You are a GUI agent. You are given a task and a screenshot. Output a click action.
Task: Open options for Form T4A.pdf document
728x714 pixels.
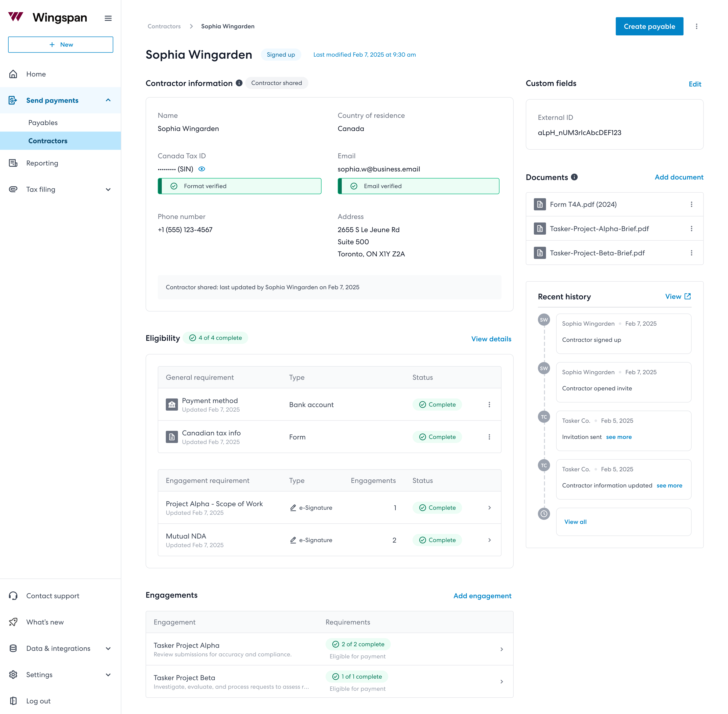(x=691, y=204)
